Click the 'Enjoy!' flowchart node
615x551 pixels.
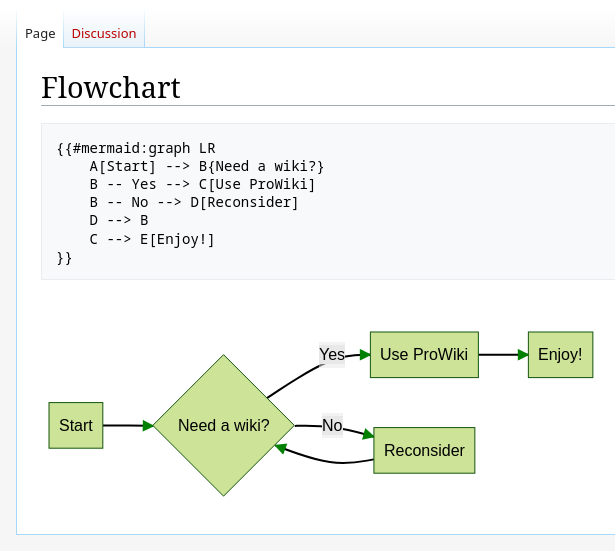560,355
